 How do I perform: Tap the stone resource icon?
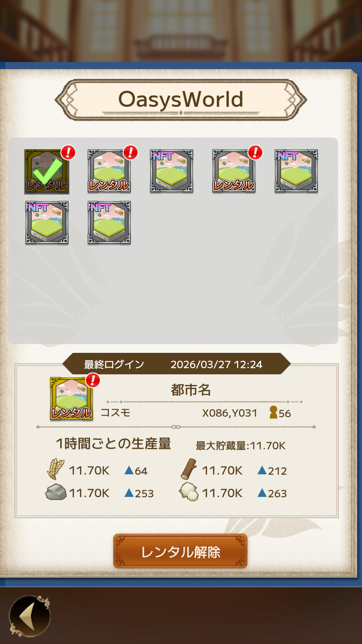click(56, 492)
